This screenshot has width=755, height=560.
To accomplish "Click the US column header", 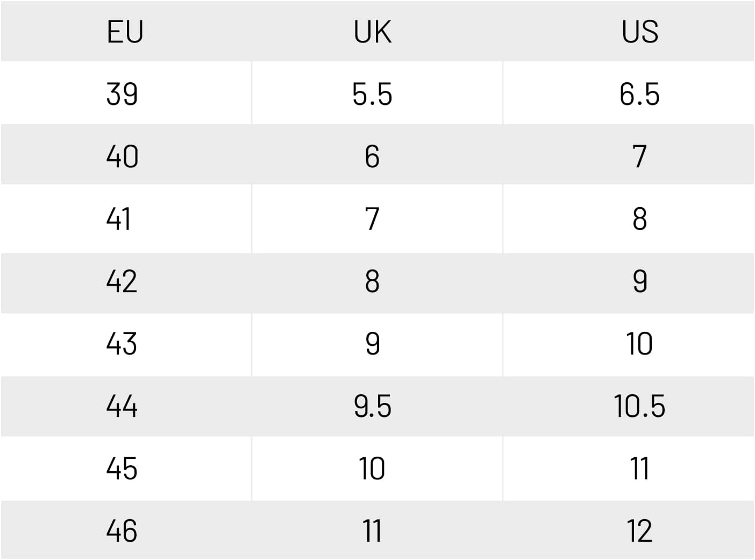I will [x=639, y=32].
